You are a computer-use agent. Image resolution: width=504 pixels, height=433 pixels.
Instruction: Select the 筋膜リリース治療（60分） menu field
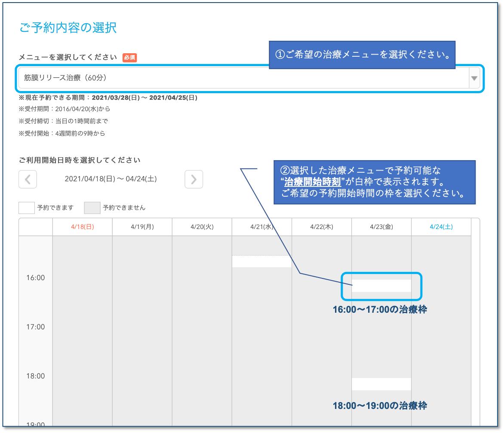tap(249, 78)
